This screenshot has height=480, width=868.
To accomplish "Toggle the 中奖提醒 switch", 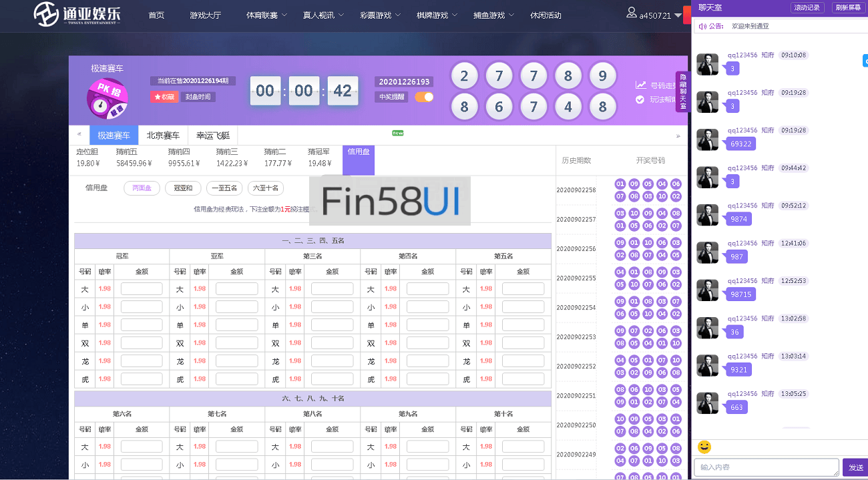I will [x=424, y=97].
